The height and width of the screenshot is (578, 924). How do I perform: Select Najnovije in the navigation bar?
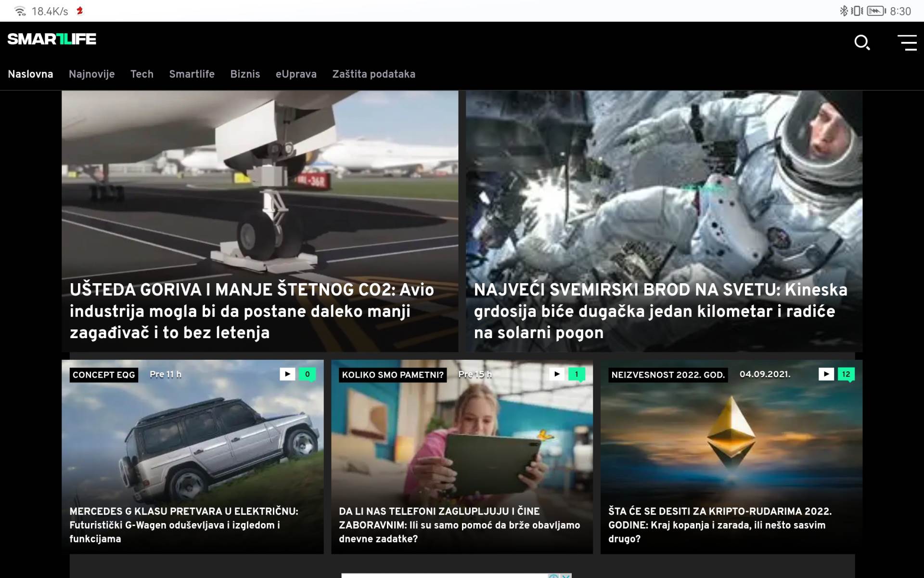[x=92, y=74]
